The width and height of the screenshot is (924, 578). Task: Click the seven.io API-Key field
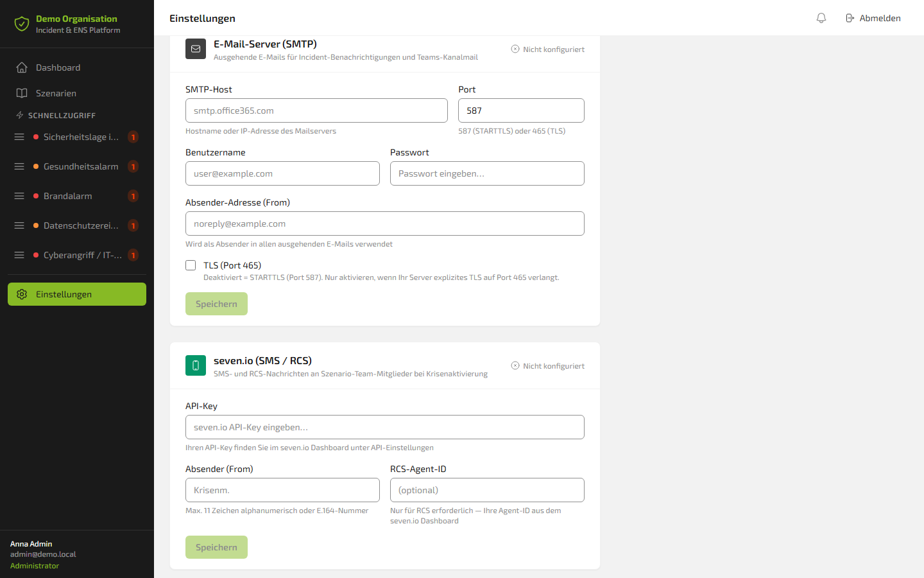point(385,427)
